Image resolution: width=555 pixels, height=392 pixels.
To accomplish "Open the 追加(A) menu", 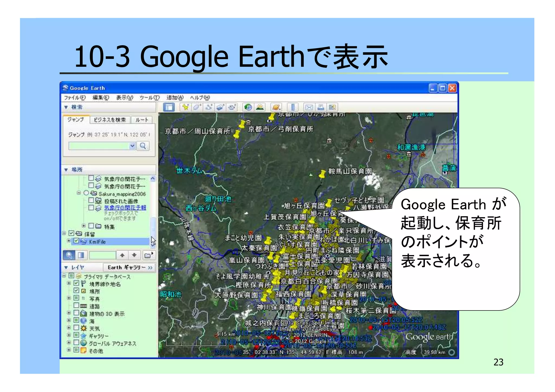I will [175, 98].
